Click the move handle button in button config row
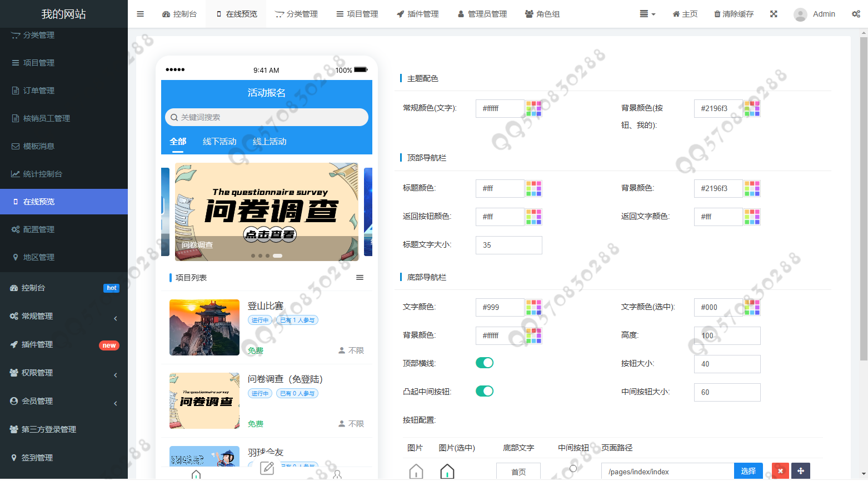 [x=801, y=471]
